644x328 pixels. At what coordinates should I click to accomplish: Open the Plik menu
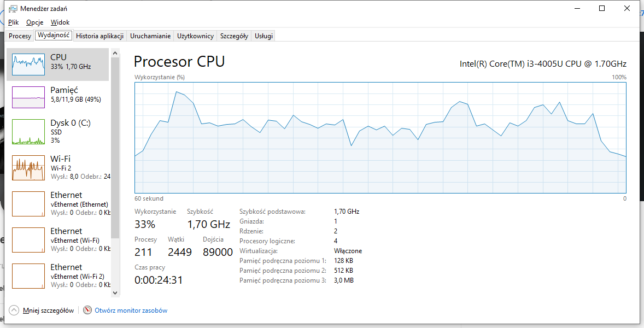click(14, 22)
